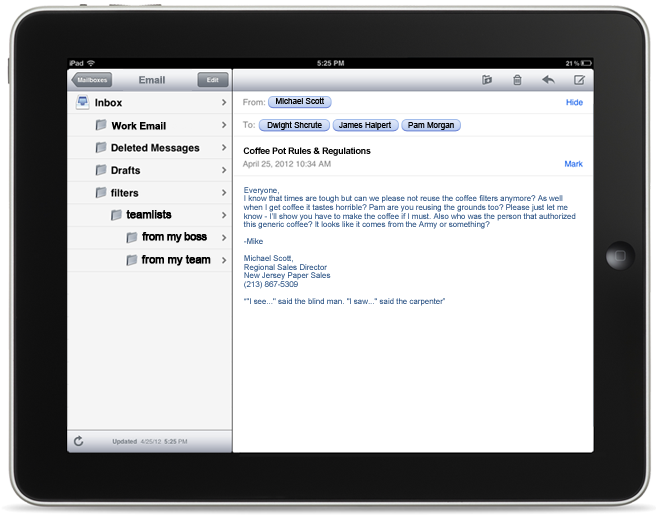Tap the 'Updated 4/25/12 5:25 PM' status text
Screen dimensions: 656x515
(x=149, y=441)
